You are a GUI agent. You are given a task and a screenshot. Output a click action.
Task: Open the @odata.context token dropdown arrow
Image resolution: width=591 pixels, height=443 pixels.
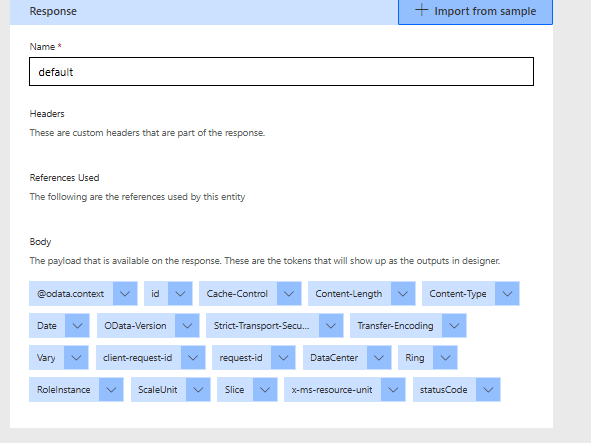coord(125,294)
